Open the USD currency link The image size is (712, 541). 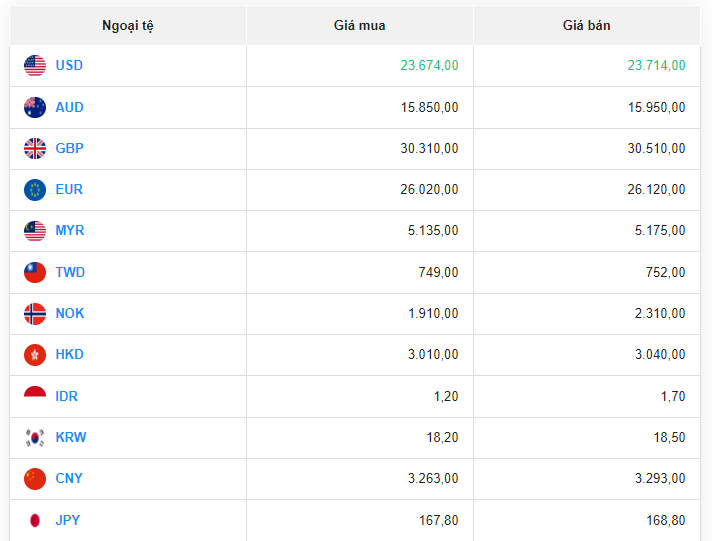point(69,66)
